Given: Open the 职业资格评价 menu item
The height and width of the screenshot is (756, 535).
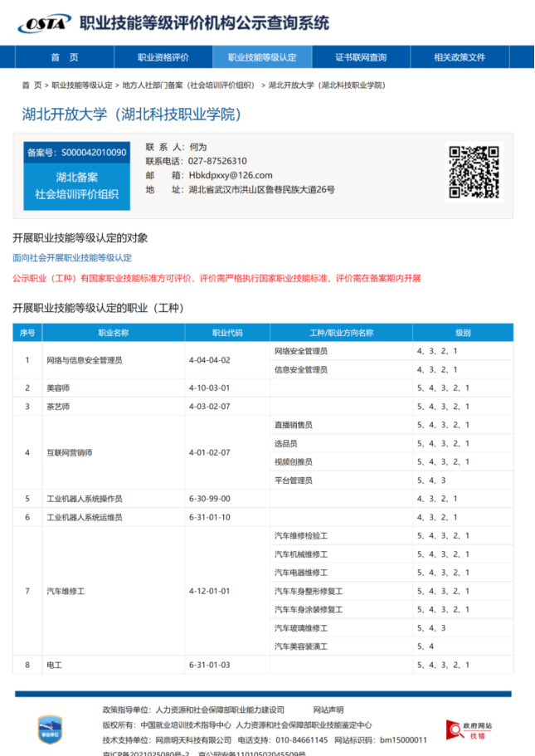Looking at the screenshot, I should 163,57.
